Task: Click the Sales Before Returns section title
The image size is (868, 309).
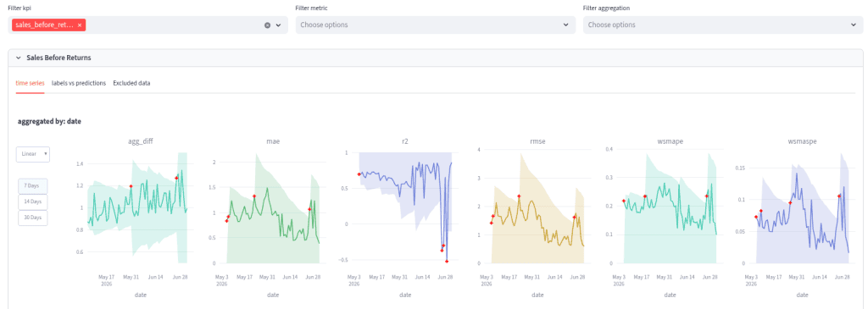Action: tap(58, 58)
